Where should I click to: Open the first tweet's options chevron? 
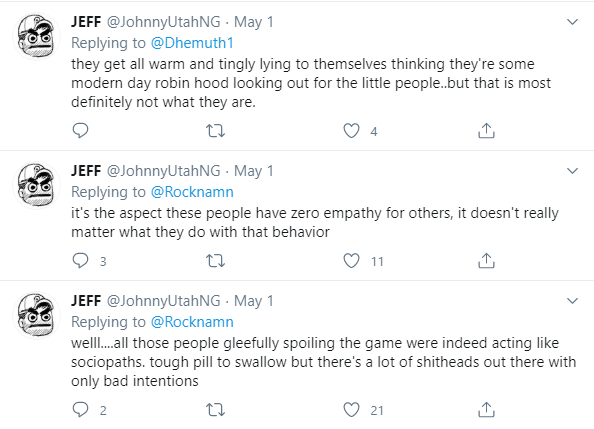click(572, 22)
